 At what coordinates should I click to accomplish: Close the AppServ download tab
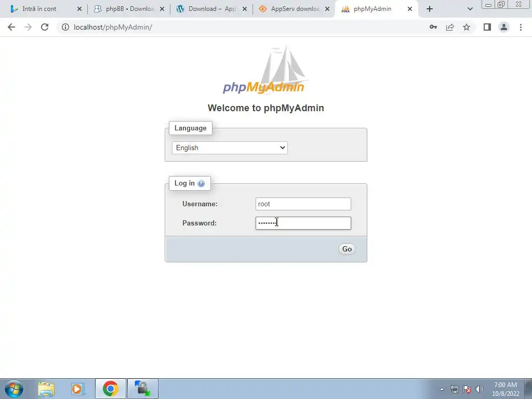[327, 9]
